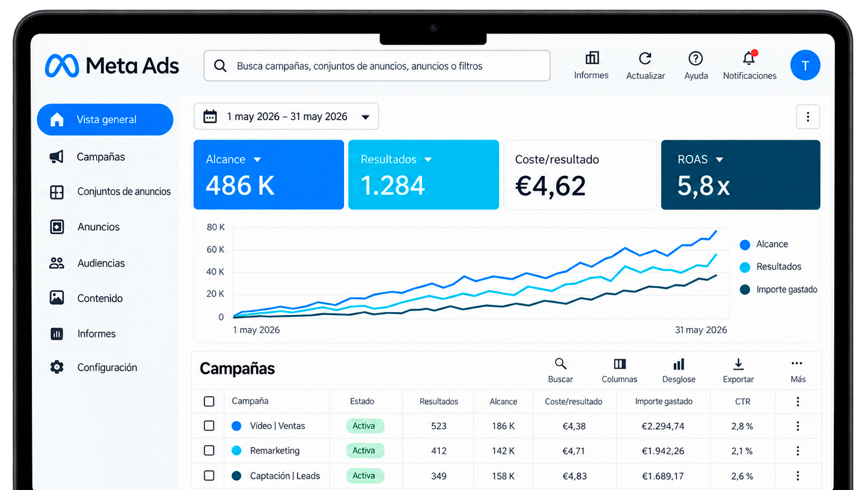868x490 pixels.
Task: Click the 142 K reach cell
Action: (x=503, y=451)
